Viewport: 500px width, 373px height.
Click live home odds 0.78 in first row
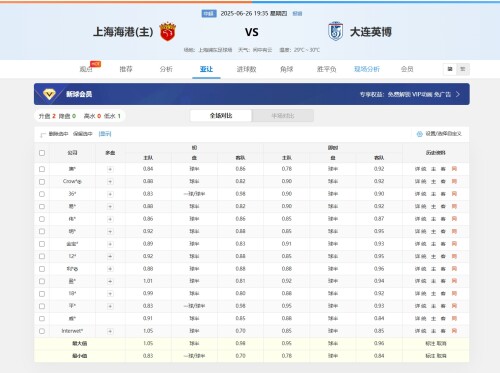click(x=287, y=169)
